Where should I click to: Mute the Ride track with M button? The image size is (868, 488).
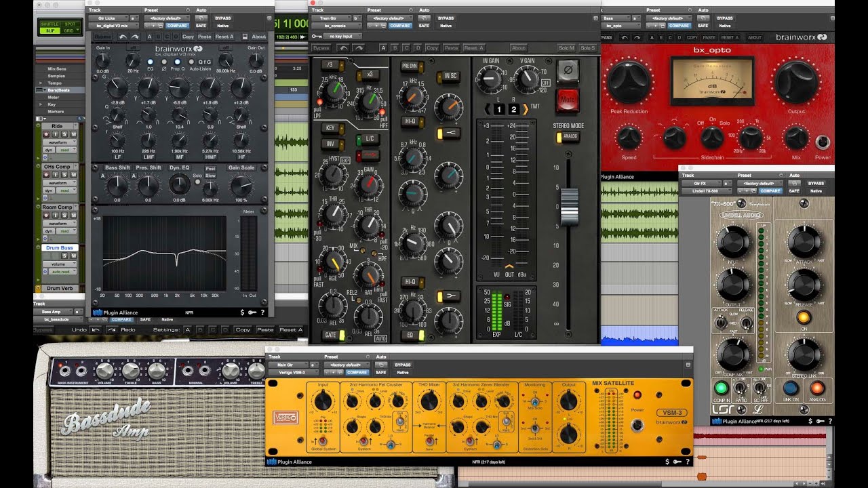pos(73,135)
